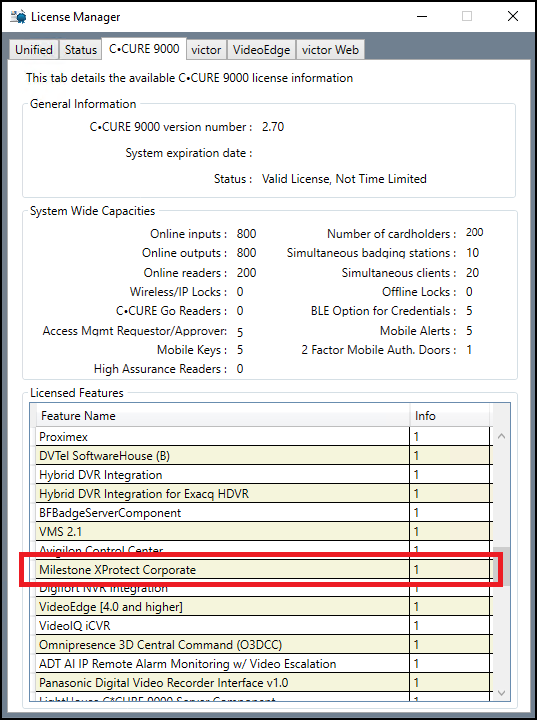The image size is (537, 720).
Task: Select the BFBadgeServerComponent row
Action: tap(263, 512)
